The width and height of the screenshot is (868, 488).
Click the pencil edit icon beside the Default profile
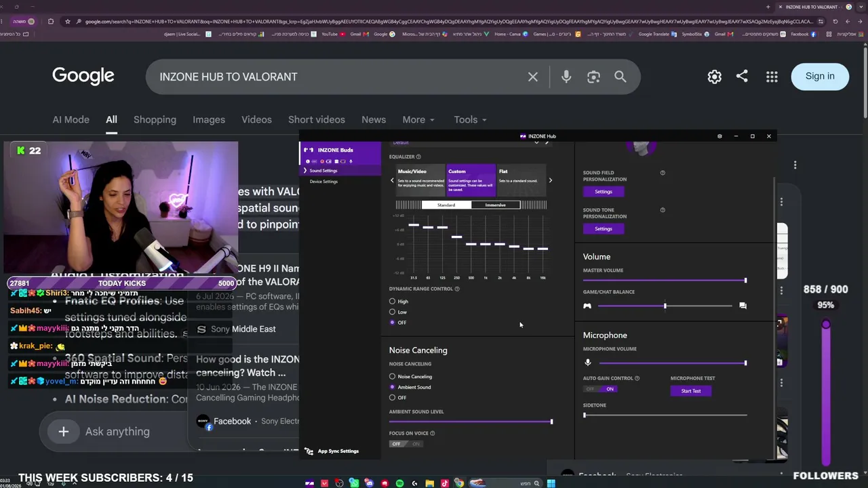point(547,142)
